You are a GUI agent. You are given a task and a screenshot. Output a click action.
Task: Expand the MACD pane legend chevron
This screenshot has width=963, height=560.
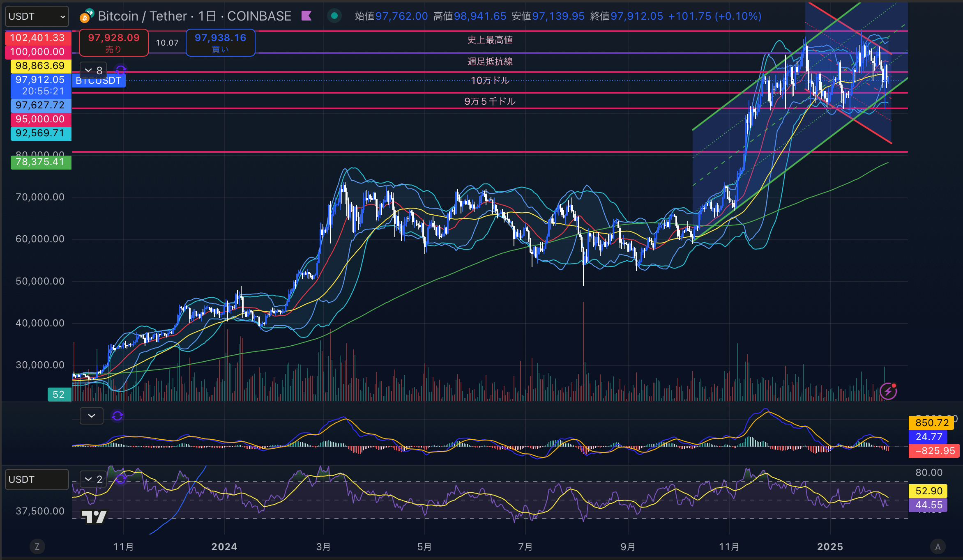(92, 416)
